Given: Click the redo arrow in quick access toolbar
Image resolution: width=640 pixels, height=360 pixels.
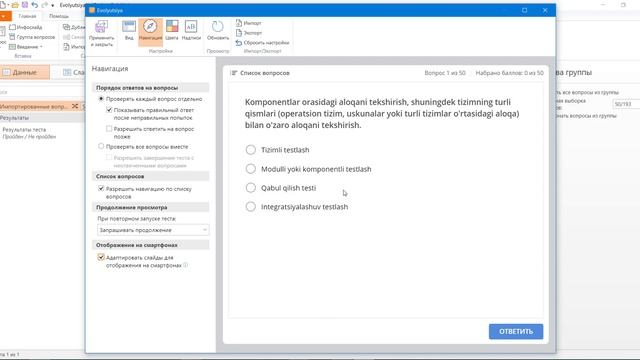Looking at the screenshot, I should pos(44,5).
